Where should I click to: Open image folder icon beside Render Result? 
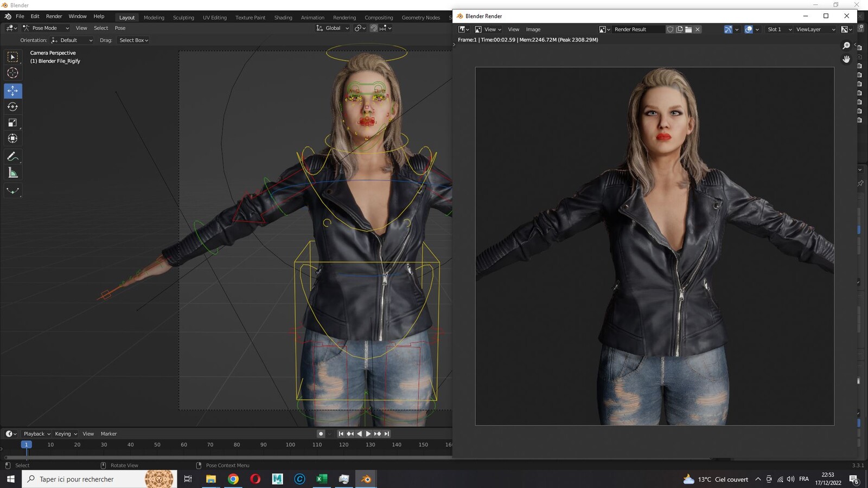click(688, 29)
